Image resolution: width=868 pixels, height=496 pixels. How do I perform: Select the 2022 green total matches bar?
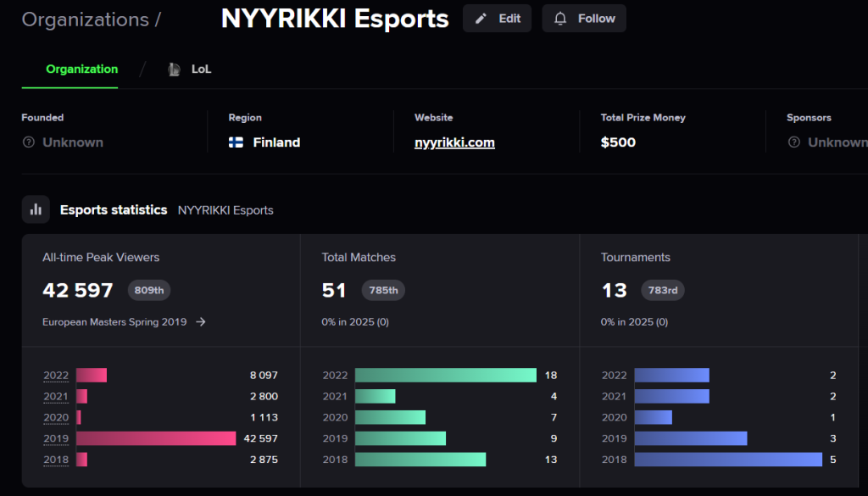click(446, 376)
